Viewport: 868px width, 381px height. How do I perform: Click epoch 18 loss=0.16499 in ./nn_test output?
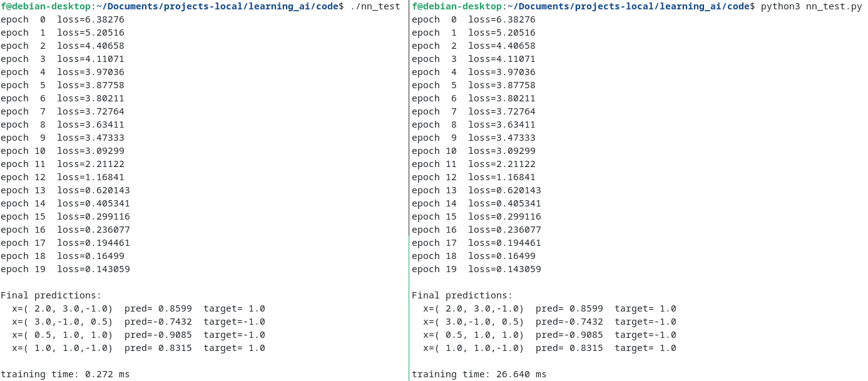click(x=63, y=256)
